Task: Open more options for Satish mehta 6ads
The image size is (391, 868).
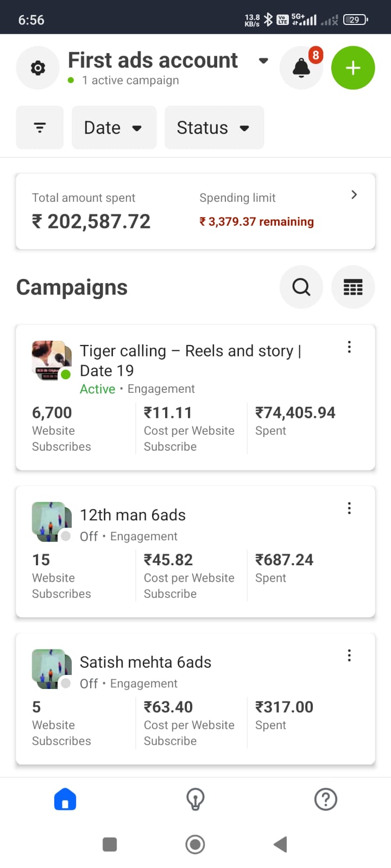Action: (x=349, y=655)
